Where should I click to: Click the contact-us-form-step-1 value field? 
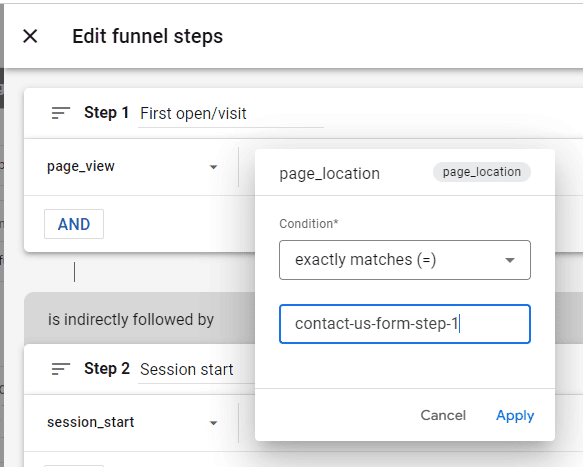pos(405,324)
